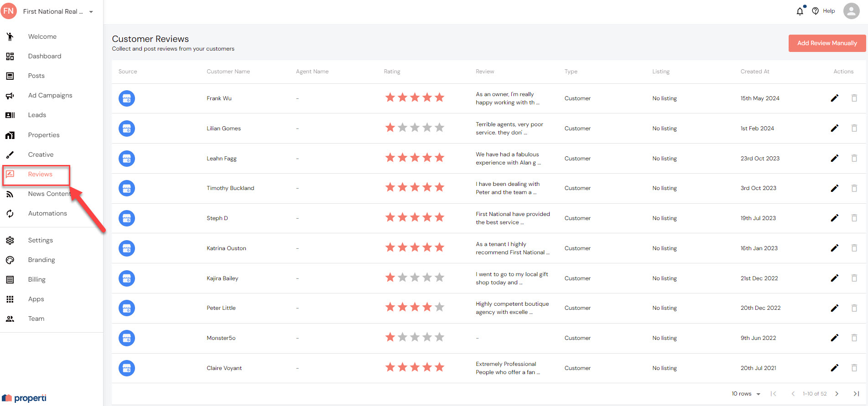The height and width of the screenshot is (406, 868).
Task: Delete Frank Wu's review
Action: [x=854, y=98]
